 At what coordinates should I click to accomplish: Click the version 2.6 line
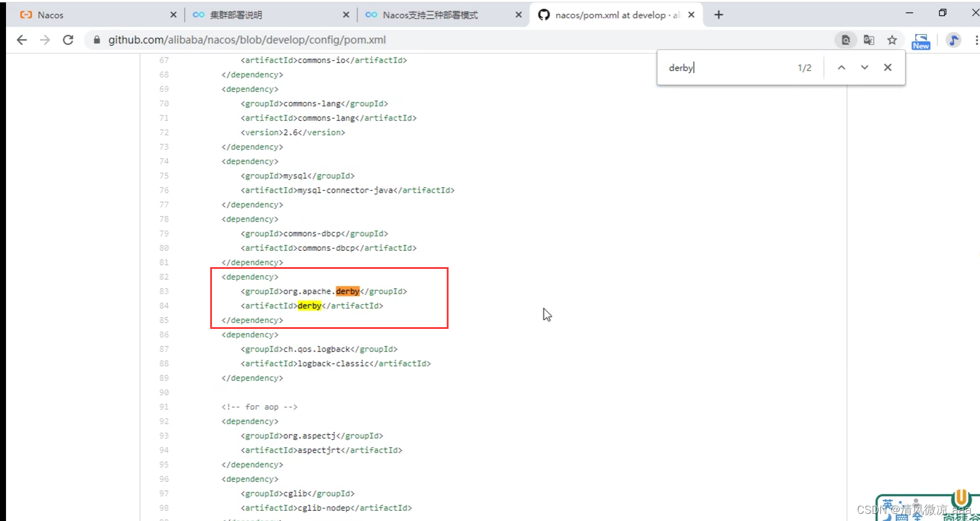tap(293, 133)
